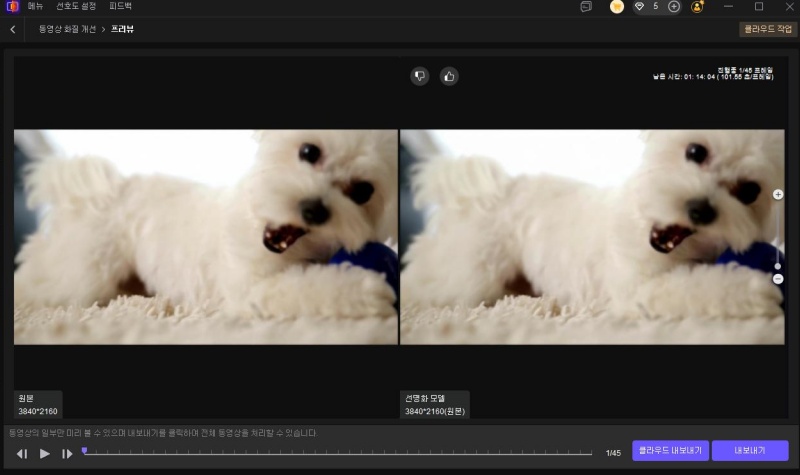
Task: Click the 내보내기 export button
Action: [x=750, y=451]
